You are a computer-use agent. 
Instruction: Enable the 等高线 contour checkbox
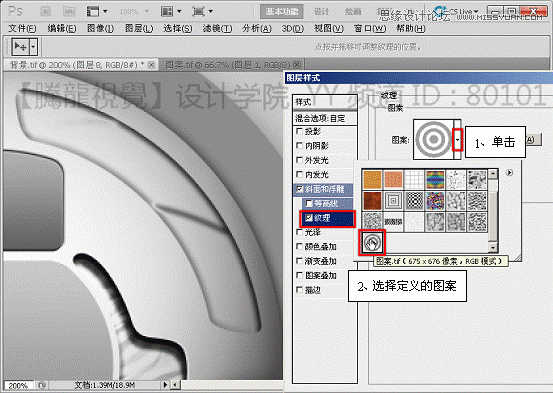tap(309, 203)
